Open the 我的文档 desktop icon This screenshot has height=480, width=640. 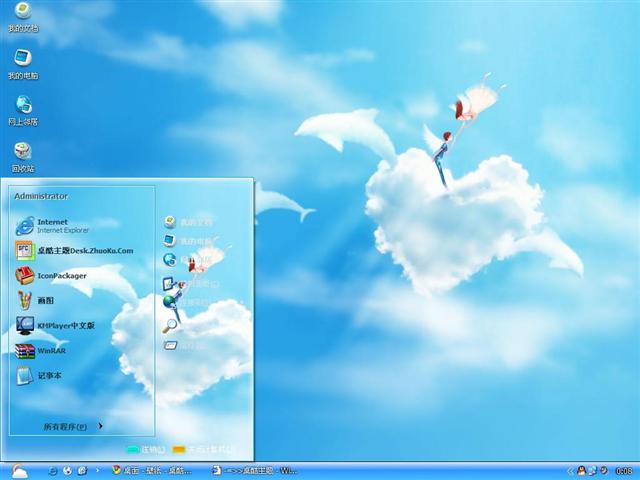[x=23, y=16]
